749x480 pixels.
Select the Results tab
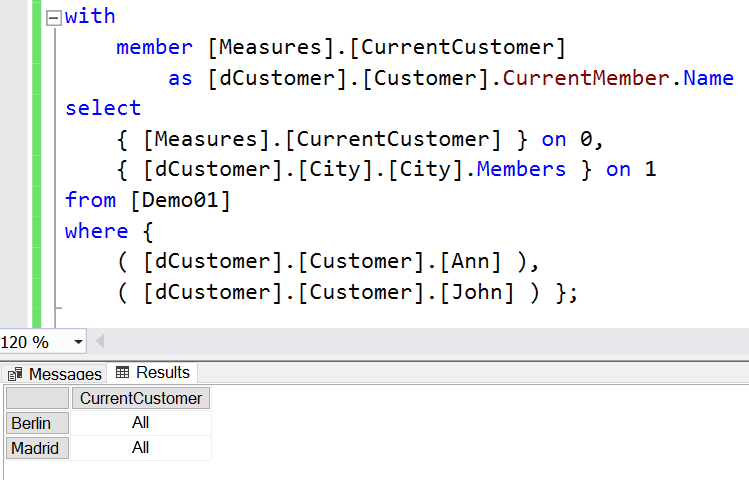click(153, 372)
